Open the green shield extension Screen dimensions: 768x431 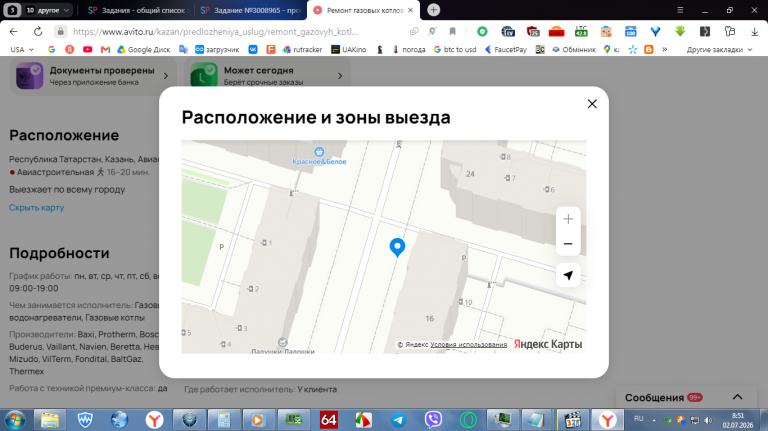[x=482, y=31]
